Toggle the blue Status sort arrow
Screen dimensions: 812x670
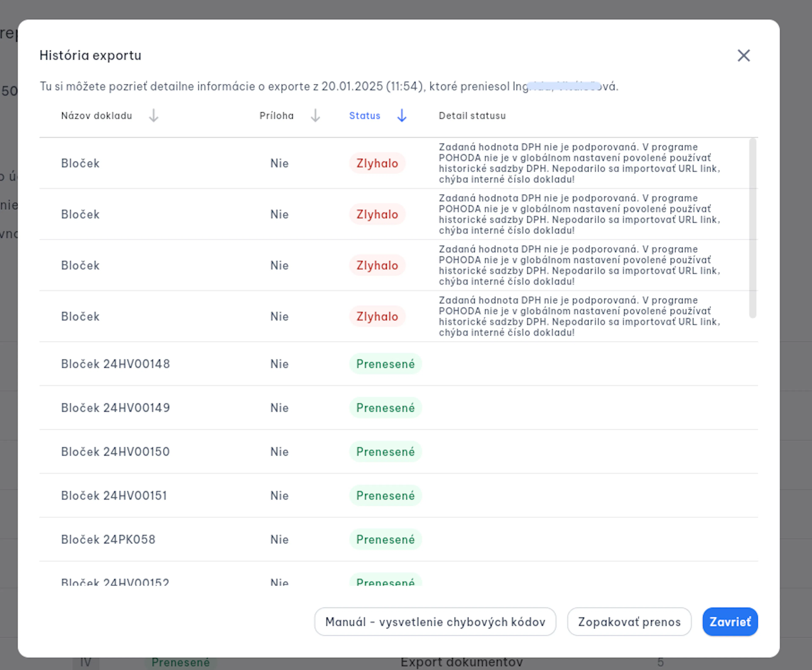tap(402, 115)
